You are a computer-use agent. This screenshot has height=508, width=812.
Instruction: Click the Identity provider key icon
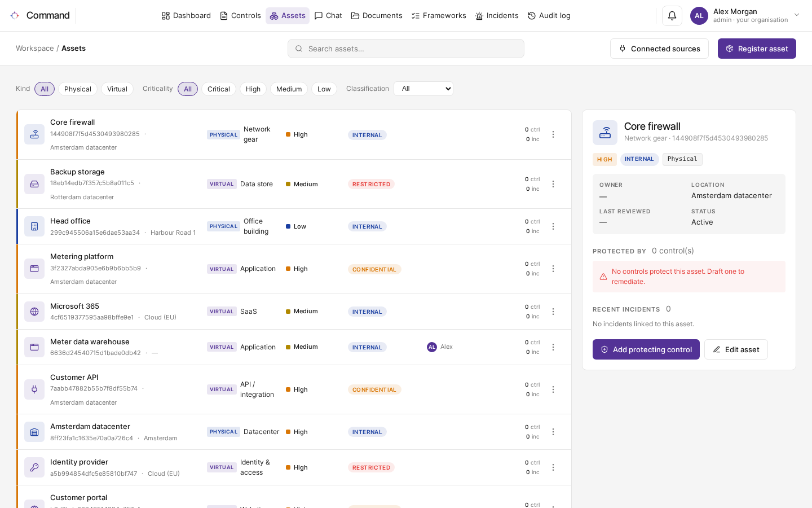click(x=34, y=467)
